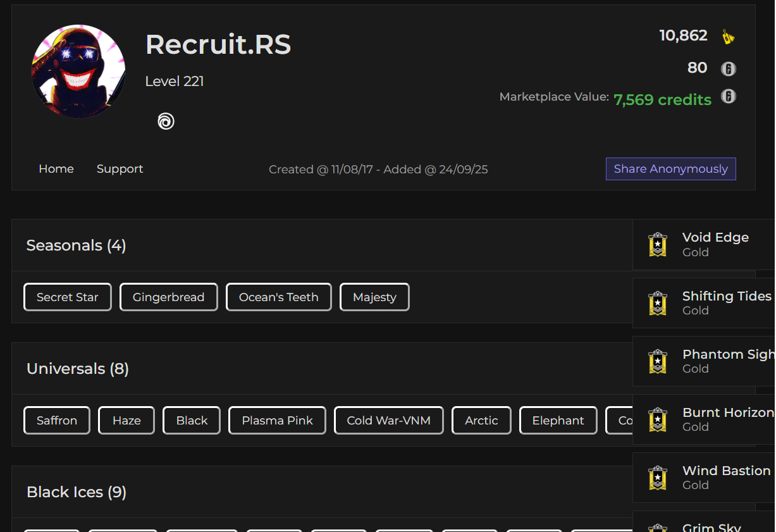Select the Ocean's Teeth seasonal skin tag
The height and width of the screenshot is (532, 776).
click(x=278, y=297)
